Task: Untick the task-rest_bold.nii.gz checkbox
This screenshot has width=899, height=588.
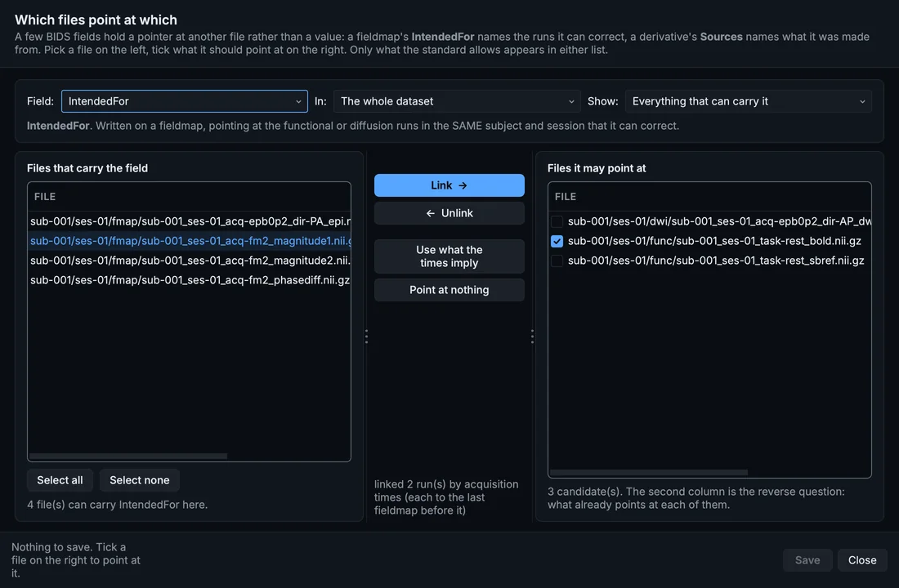Action: point(557,241)
